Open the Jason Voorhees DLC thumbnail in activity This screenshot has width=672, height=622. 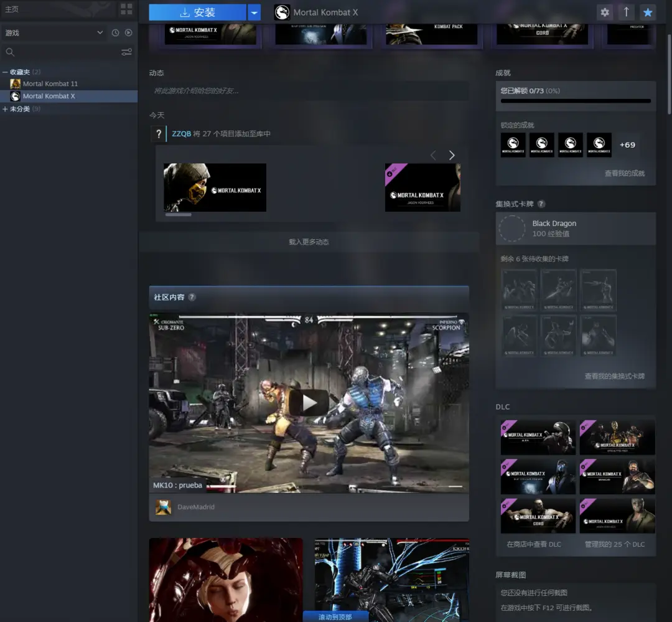pos(422,187)
